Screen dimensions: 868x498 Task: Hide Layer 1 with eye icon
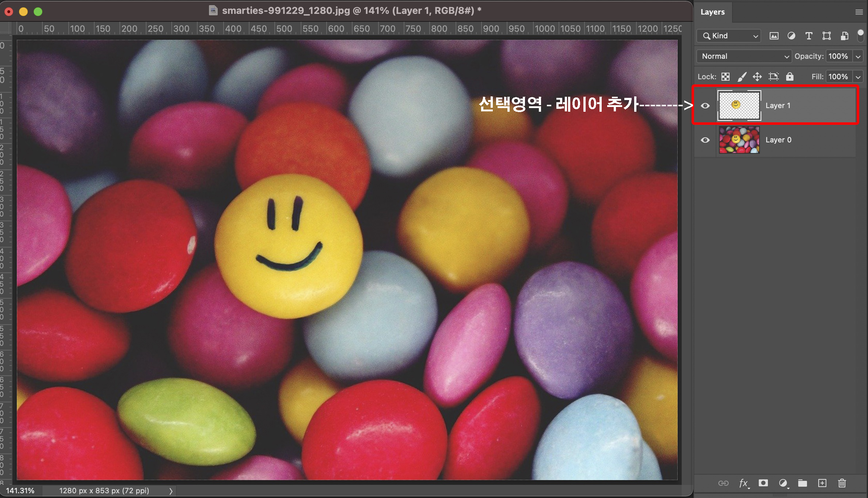(x=705, y=106)
